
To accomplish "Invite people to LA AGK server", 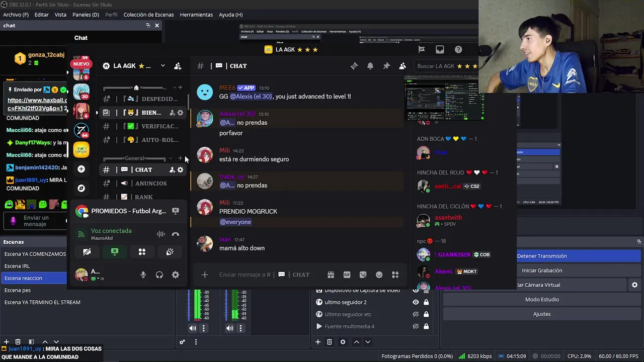I will point(178,66).
